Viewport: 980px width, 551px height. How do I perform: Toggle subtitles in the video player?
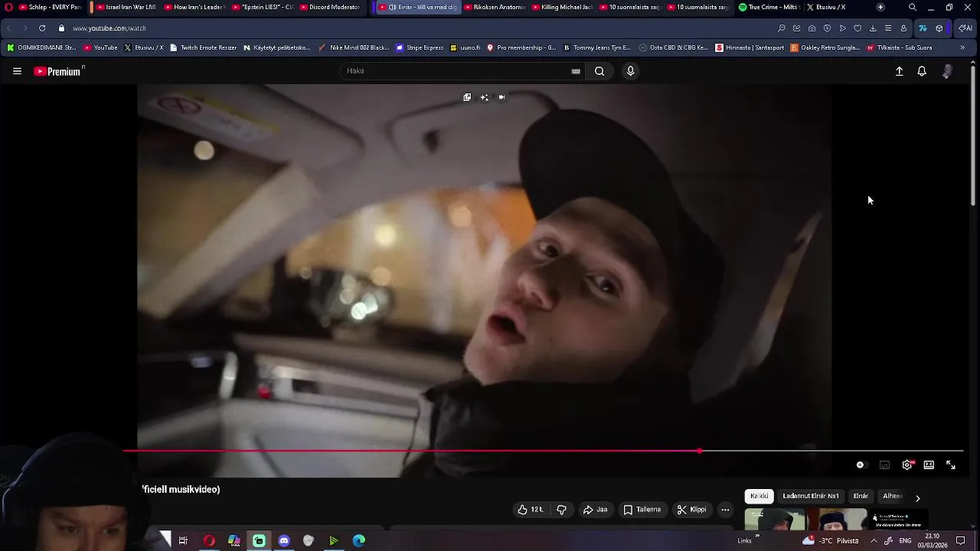coord(884,465)
